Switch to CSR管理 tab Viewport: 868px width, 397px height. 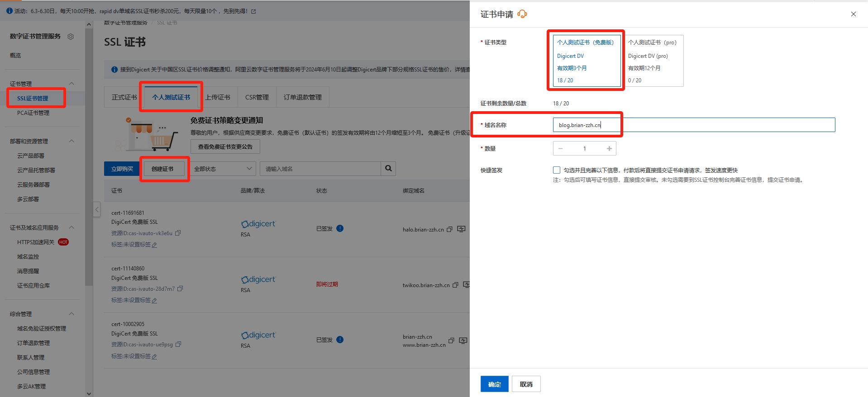tap(257, 97)
